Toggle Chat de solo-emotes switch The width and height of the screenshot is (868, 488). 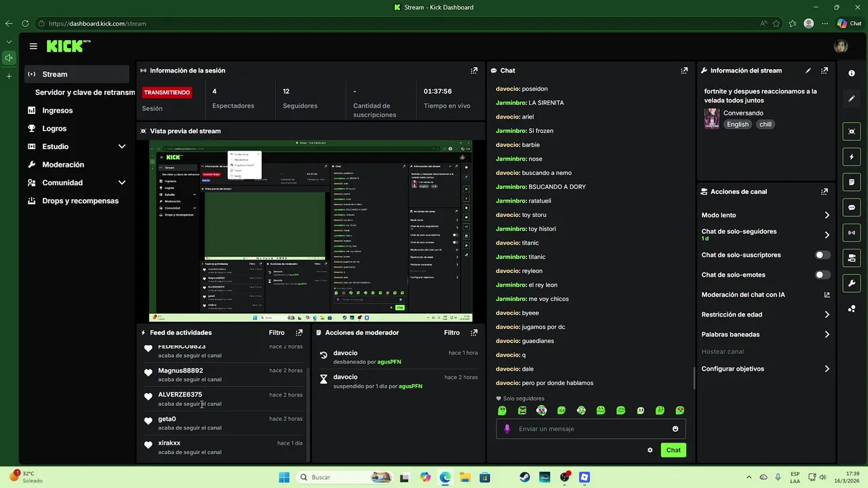click(823, 274)
